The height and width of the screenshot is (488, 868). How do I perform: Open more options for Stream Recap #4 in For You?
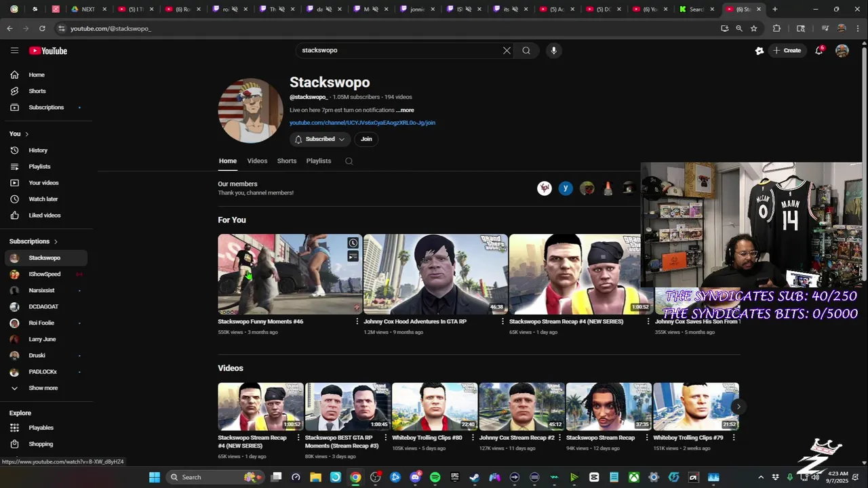click(649, 321)
